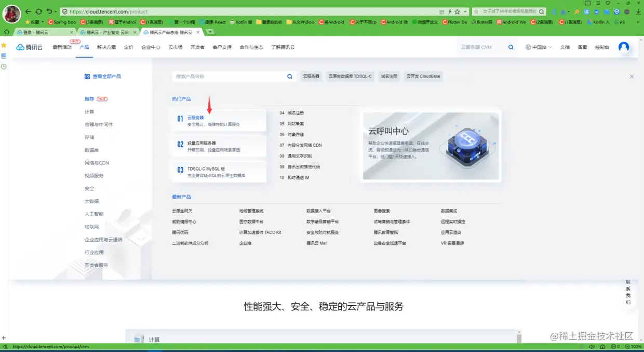Open the 控制台 console link
Viewport: 644px width, 352px height.
point(602,47)
